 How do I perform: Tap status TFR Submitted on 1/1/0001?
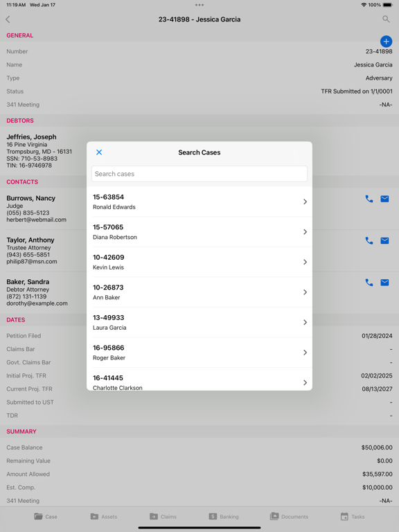tap(357, 91)
